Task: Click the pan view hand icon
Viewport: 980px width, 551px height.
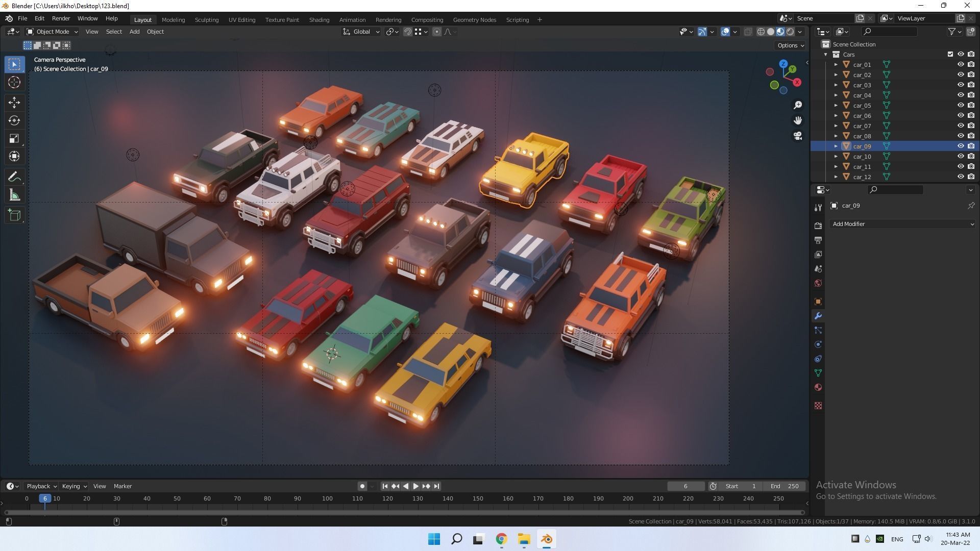Action: [798, 120]
